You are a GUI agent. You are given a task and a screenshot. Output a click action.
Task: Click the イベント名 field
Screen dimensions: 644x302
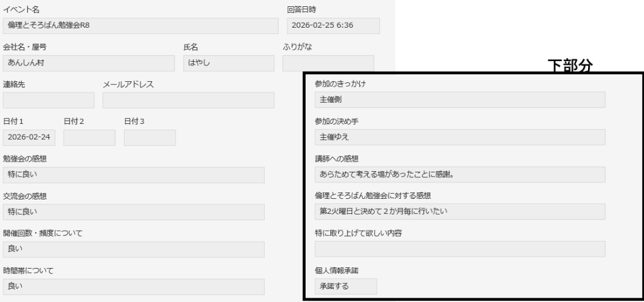point(140,26)
